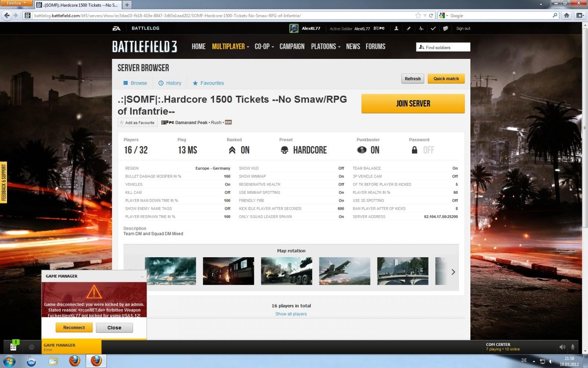The width and height of the screenshot is (588, 368).
Task: Open a new Firefox tab
Action: (x=127, y=5)
